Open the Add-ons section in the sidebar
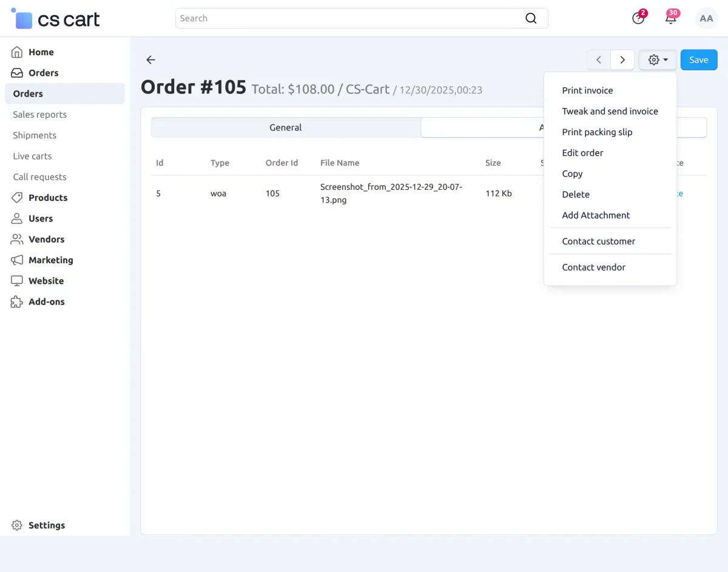728x572 pixels. pyautogui.click(x=47, y=301)
